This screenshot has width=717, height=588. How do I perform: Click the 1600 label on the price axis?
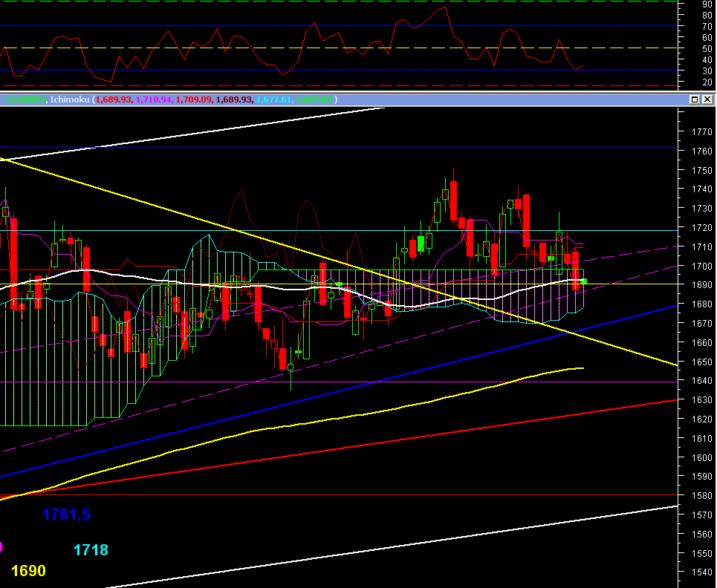pos(702,457)
